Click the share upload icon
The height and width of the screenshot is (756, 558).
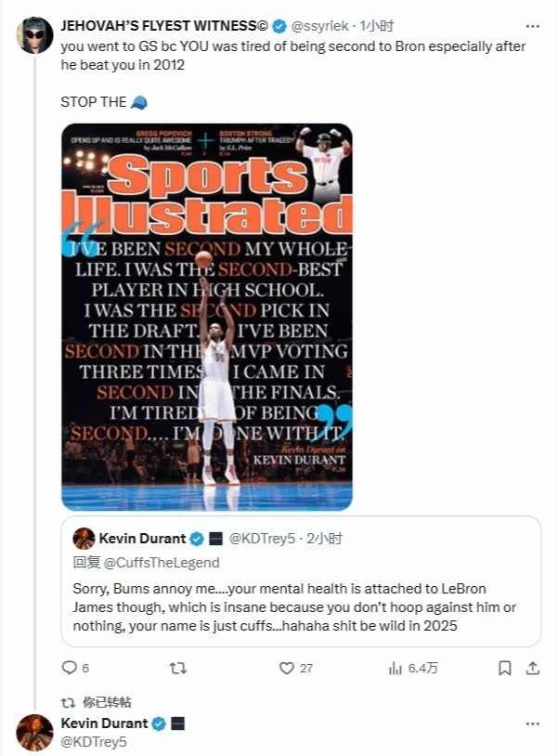533,668
